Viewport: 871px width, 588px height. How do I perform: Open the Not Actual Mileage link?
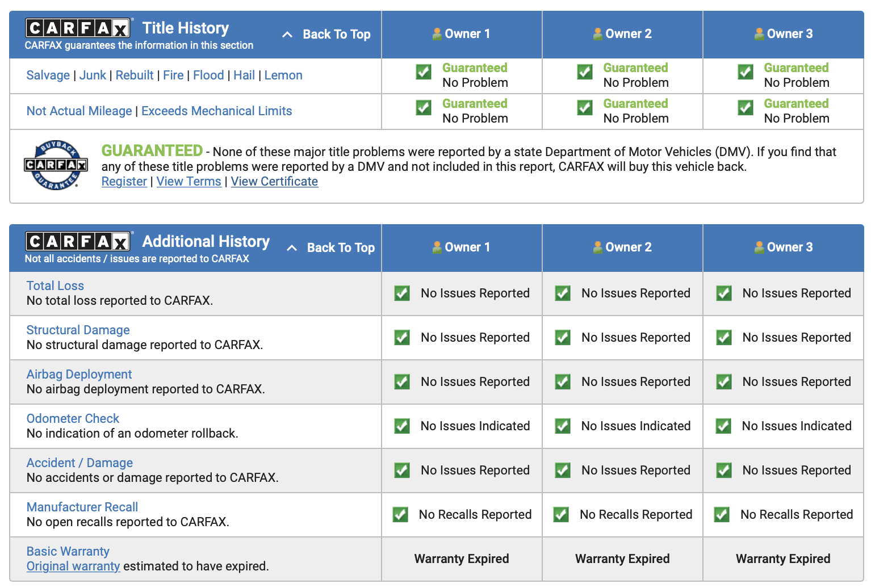point(79,111)
